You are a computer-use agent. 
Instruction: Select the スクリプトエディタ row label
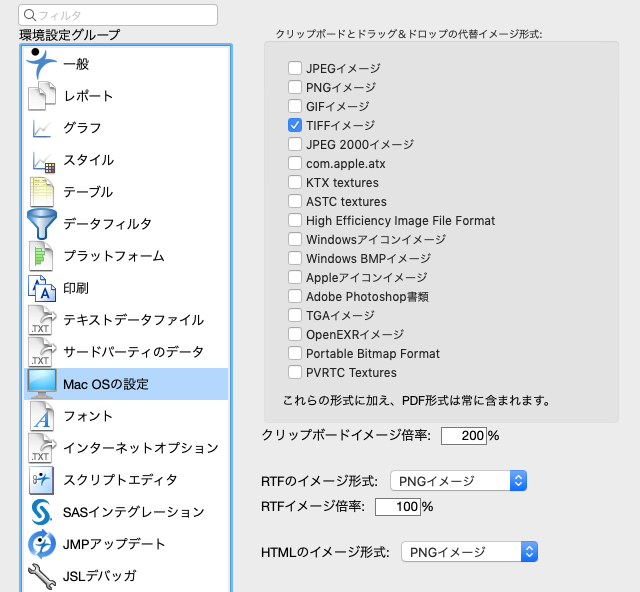120,480
